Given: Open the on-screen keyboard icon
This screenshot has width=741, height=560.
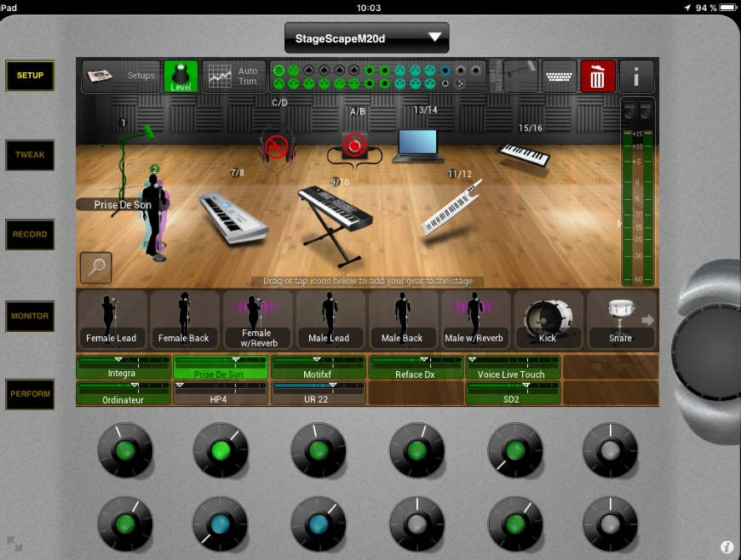Looking at the screenshot, I should point(559,77).
